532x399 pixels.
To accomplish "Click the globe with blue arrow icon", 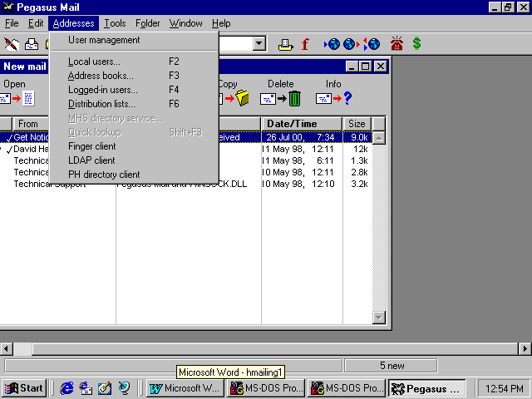I will [x=332, y=44].
